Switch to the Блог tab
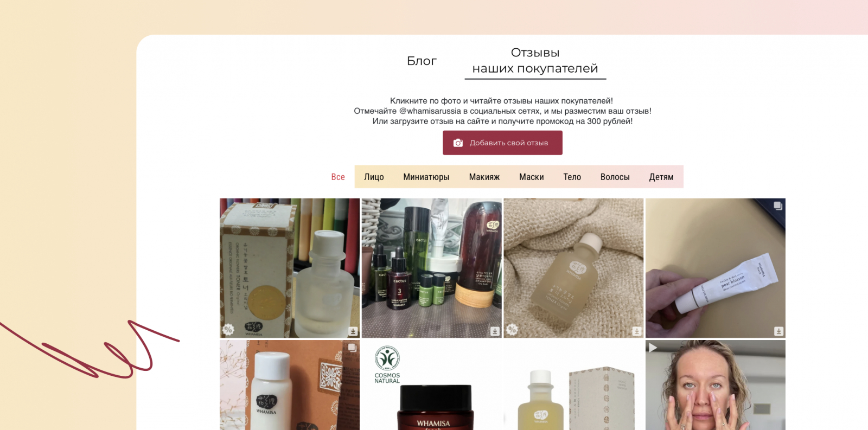The height and width of the screenshot is (430, 868). (x=422, y=61)
